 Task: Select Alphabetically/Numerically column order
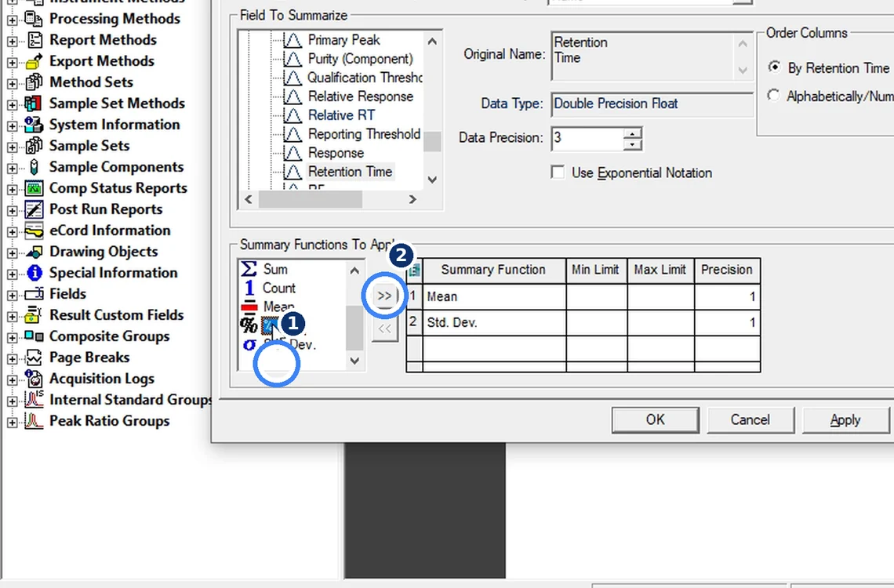pyautogui.click(x=773, y=95)
